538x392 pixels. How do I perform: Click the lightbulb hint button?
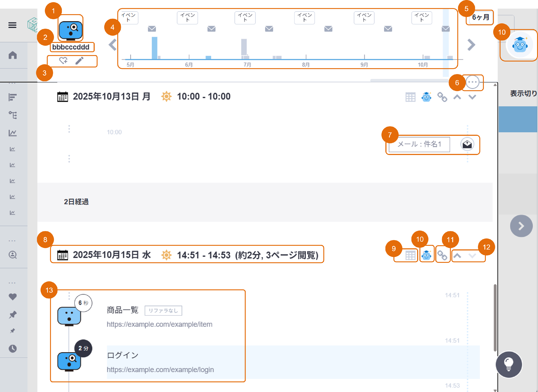point(509,364)
